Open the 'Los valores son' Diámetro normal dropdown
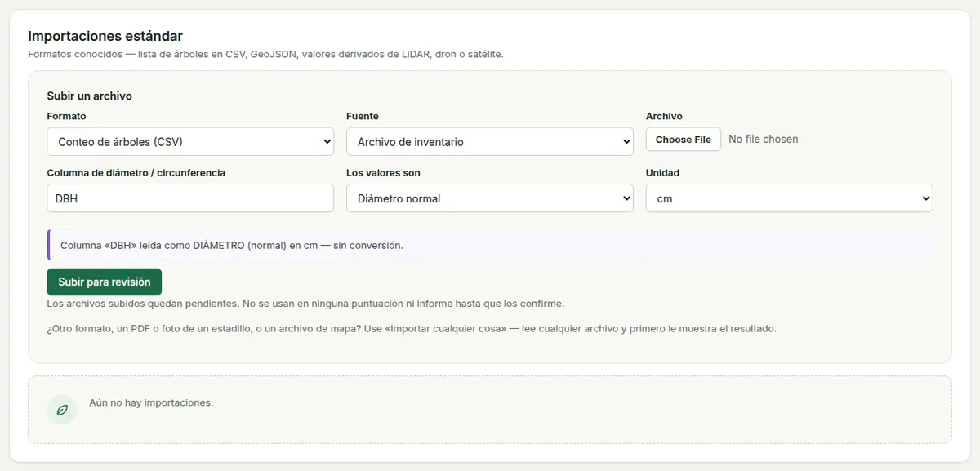Screen dimensions: 980x471 490,198
